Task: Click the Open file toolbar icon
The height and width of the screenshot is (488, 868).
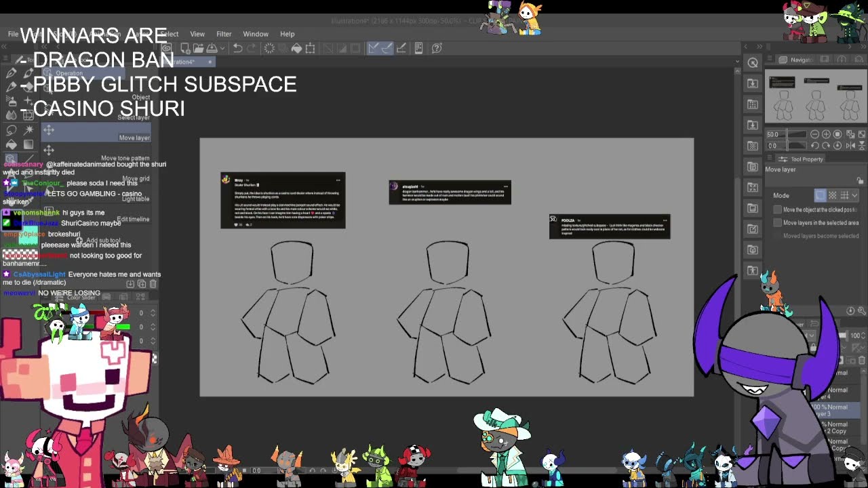Action: (198, 48)
